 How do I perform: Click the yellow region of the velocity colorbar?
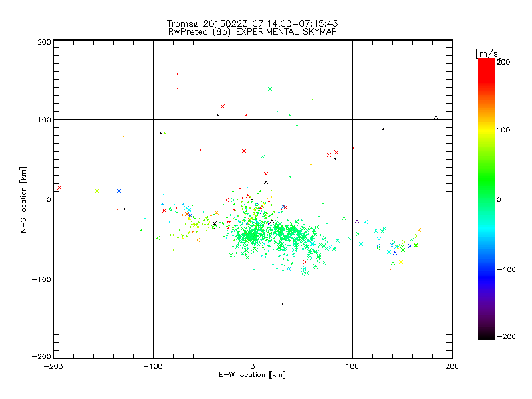pos(487,130)
